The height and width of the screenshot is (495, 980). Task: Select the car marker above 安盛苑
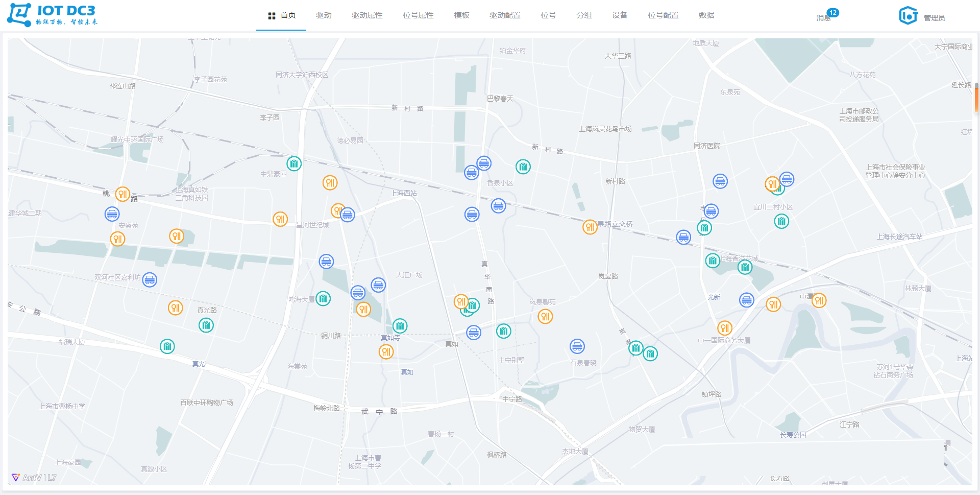coord(112,214)
